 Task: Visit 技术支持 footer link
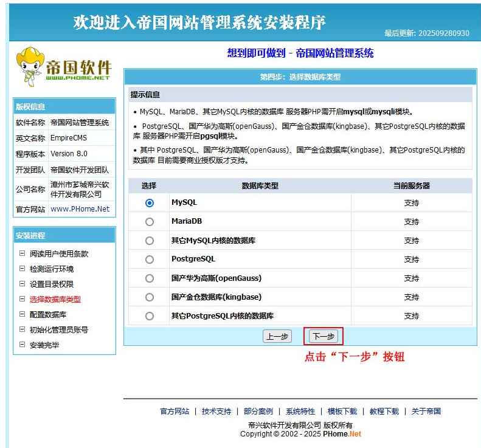pyautogui.click(x=216, y=411)
